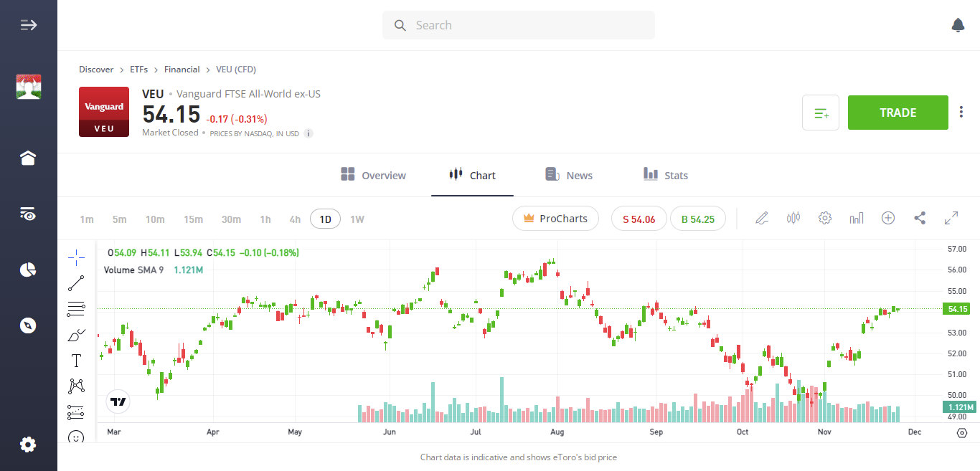Pick the text annotation tool
Viewport: 980px width, 471px height.
[76, 360]
